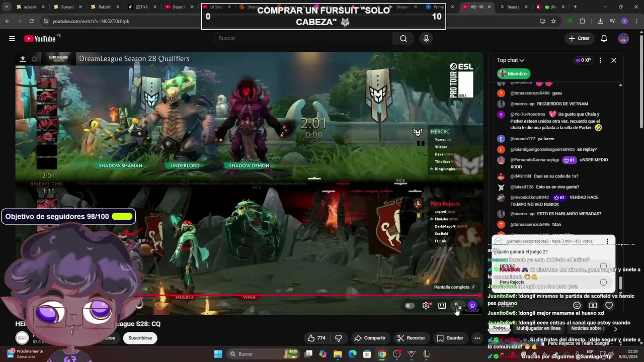This screenshot has height=362, width=644.
Task: Close the live chat panel
Action: click(614, 60)
